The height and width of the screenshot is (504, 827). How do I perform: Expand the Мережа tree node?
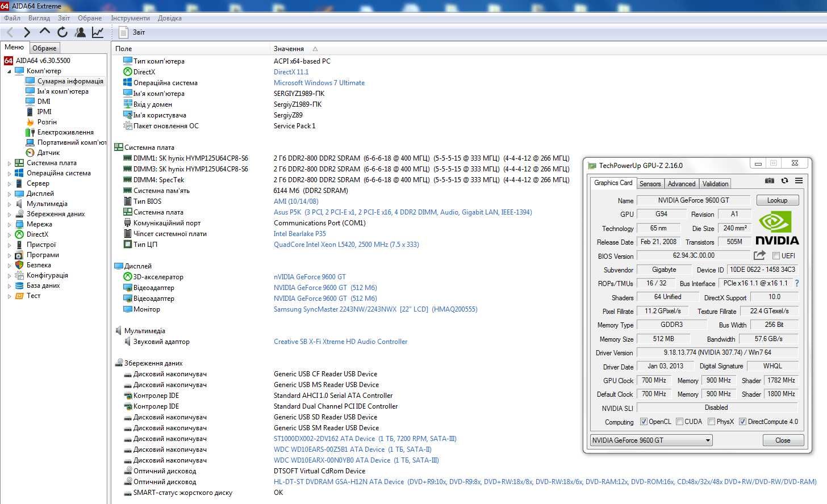(x=9, y=225)
